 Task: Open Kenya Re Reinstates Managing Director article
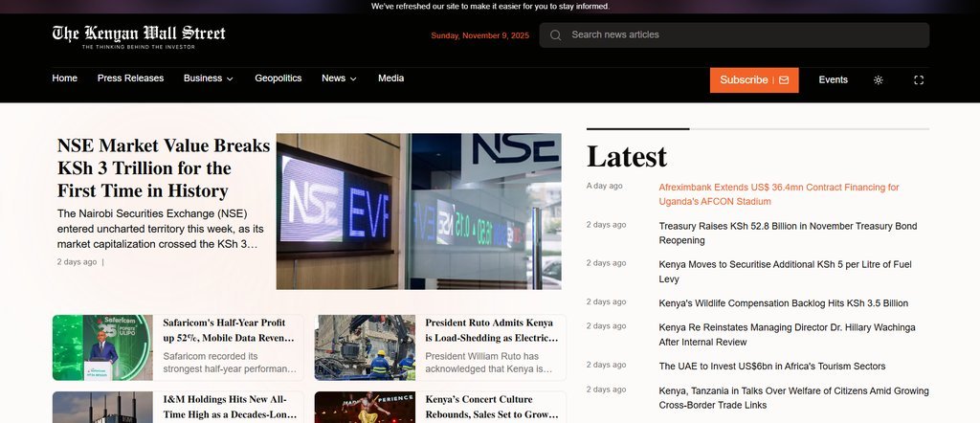[x=787, y=335]
